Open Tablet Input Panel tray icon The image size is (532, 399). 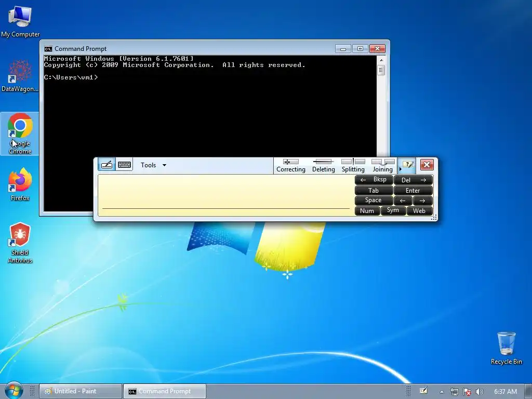(423, 391)
